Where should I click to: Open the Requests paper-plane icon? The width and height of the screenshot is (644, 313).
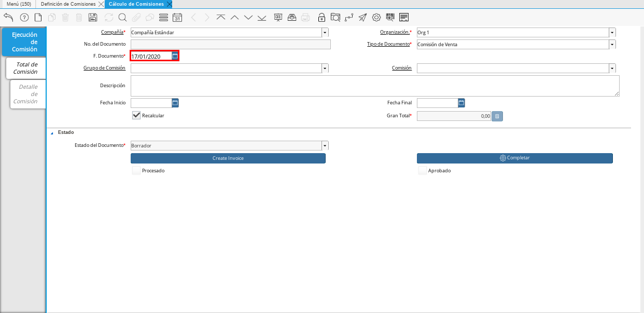tap(362, 17)
